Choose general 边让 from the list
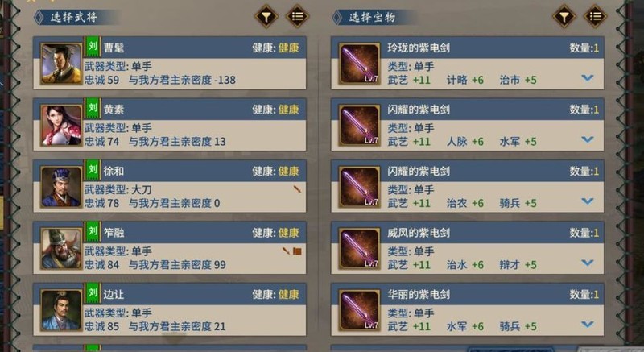This screenshot has height=352, width=644. [x=170, y=309]
